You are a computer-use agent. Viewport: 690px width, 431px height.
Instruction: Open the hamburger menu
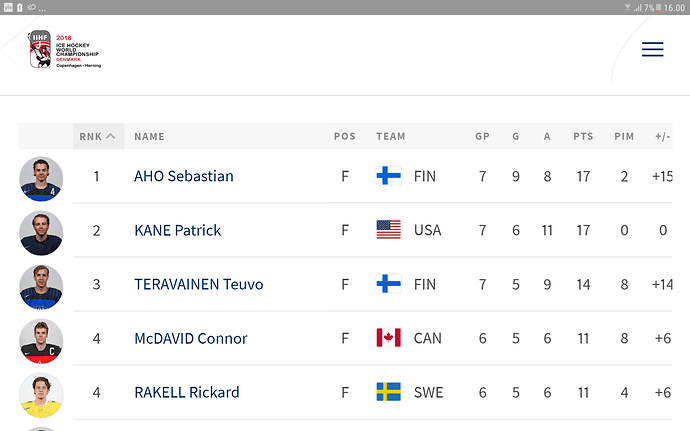pos(652,50)
